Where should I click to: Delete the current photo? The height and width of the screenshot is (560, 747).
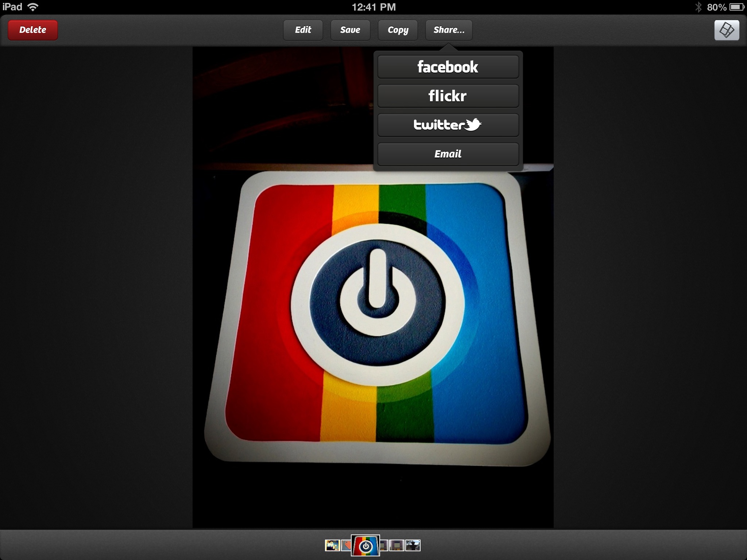32,30
